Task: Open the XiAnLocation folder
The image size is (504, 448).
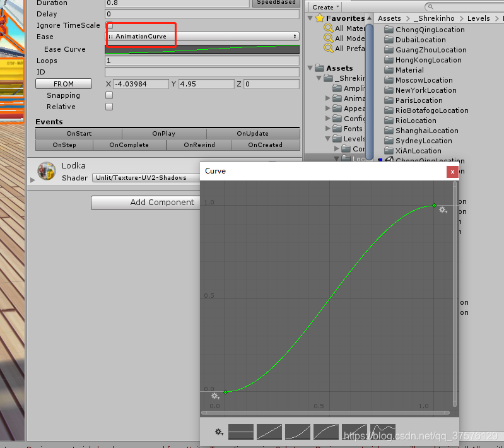Action: tap(413, 151)
